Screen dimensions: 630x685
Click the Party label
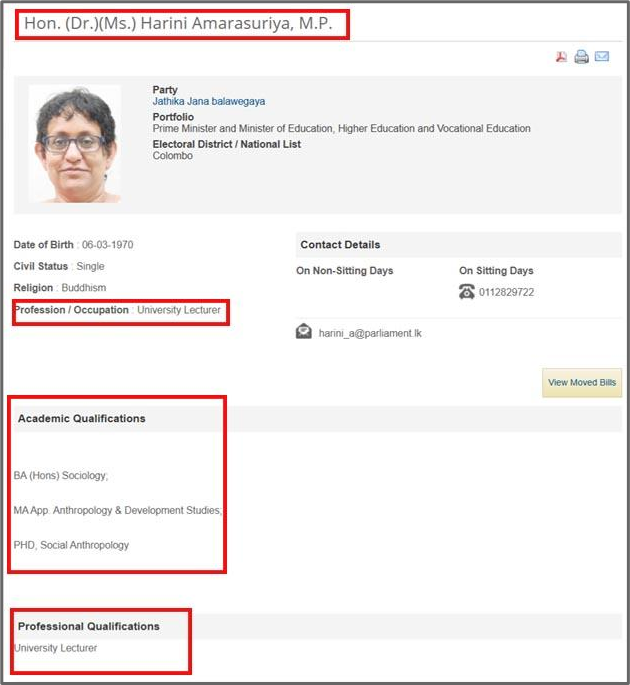point(165,90)
